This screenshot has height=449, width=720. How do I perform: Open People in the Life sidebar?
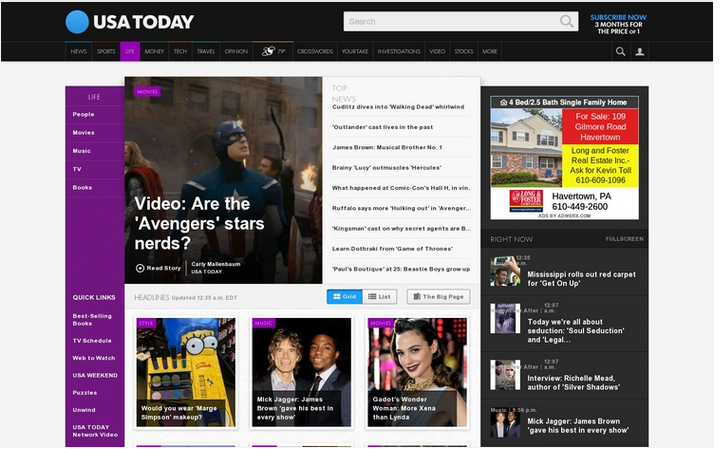tap(84, 114)
